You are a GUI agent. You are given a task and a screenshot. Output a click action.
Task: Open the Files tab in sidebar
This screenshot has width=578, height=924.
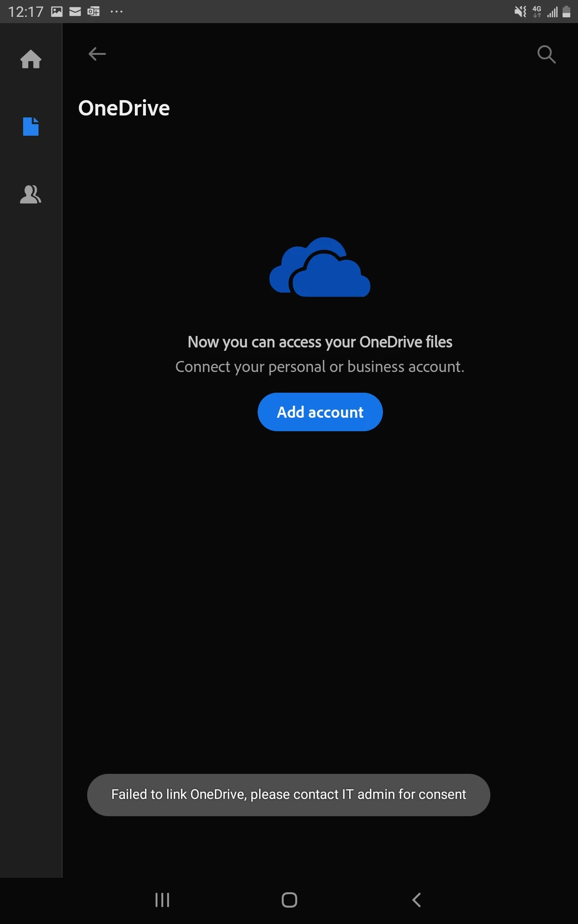tap(31, 127)
